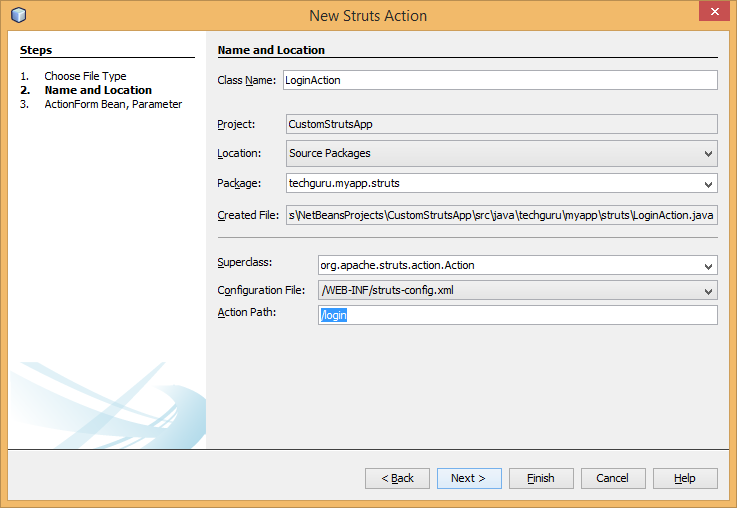Viewport: 737px width, 508px height.
Task: Click the Next > button
Action: (469, 478)
